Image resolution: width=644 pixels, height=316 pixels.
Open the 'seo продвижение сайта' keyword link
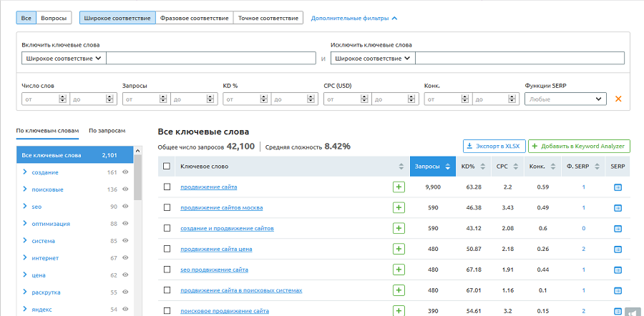point(215,270)
